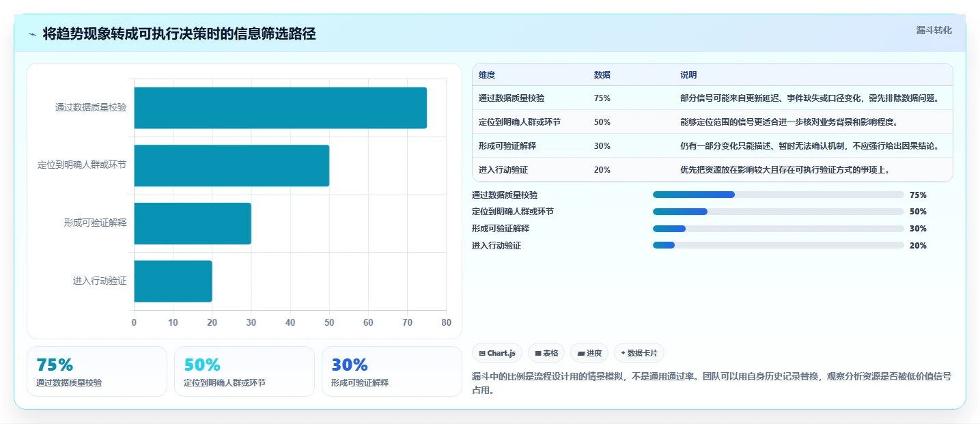Click the x-axis tick label 80
980x424 pixels.
click(x=447, y=322)
